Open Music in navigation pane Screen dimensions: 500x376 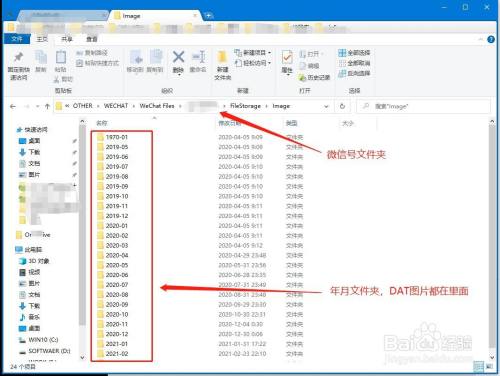point(30,317)
